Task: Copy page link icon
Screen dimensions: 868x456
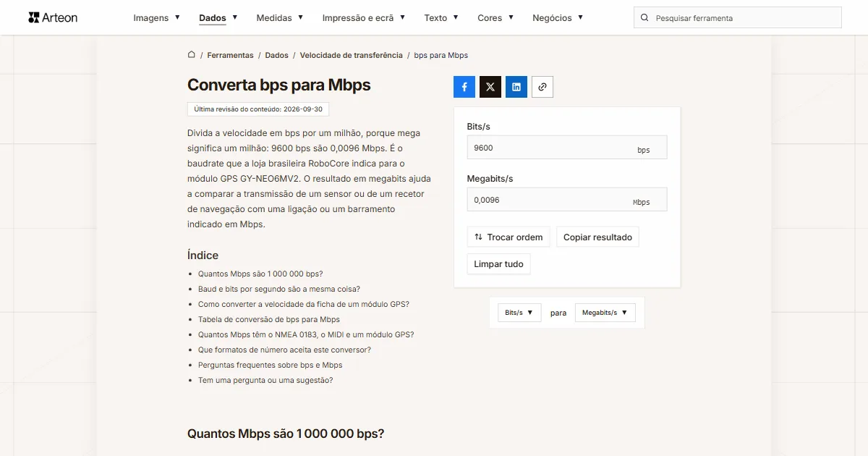Action: click(x=542, y=87)
